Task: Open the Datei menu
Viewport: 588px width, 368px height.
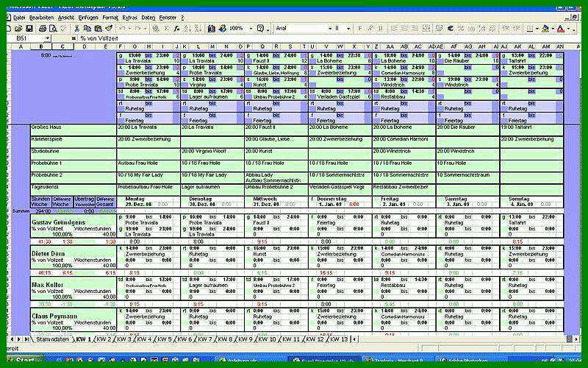Action: (x=19, y=18)
